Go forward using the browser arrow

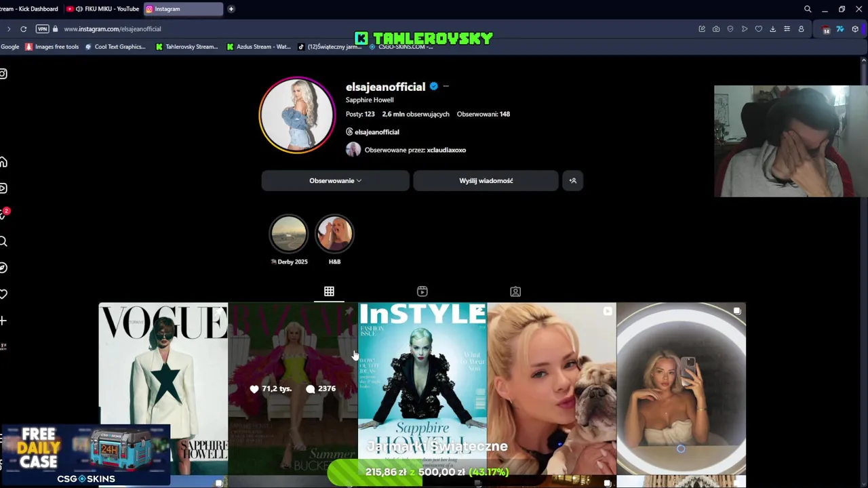[x=8, y=29]
